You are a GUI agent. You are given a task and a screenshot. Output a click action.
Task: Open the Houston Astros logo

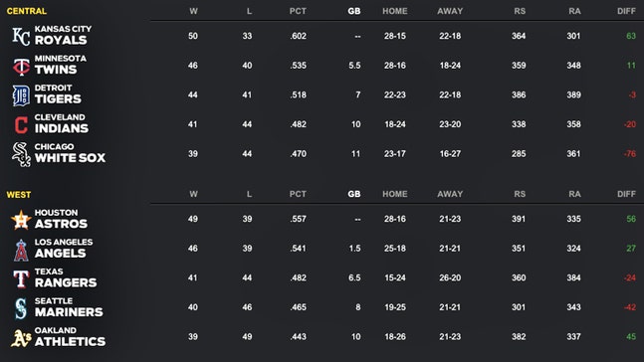[21, 220]
